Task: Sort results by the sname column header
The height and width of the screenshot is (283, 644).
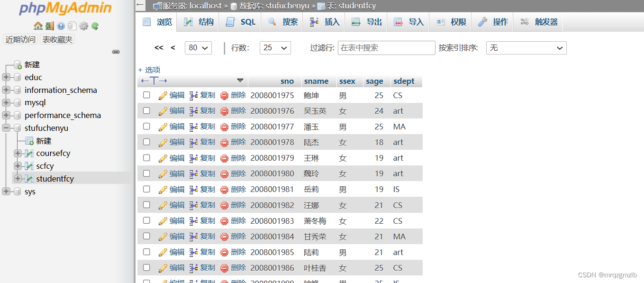Action: [x=317, y=81]
